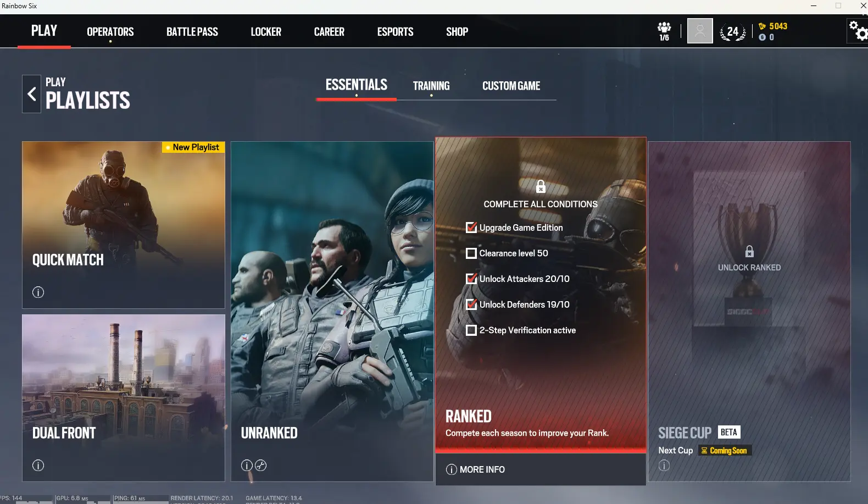Click the lock icon above Complete All Conditions
Image resolution: width=868 pixels, height=504 pixels.
[541, 187]
